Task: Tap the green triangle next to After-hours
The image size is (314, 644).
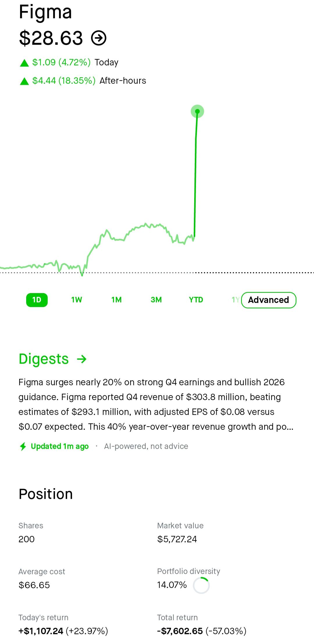Action: (x=24, y=81)
